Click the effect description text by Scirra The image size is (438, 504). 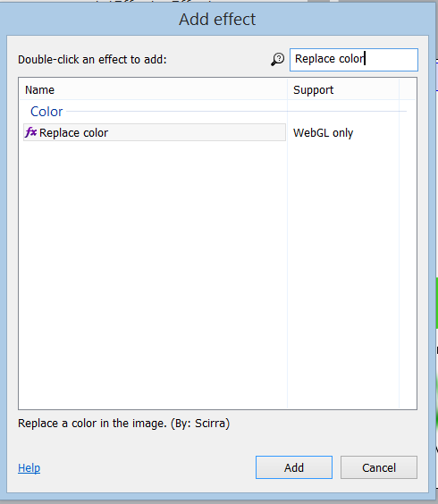pyautogui.click(x=124, y=424)
